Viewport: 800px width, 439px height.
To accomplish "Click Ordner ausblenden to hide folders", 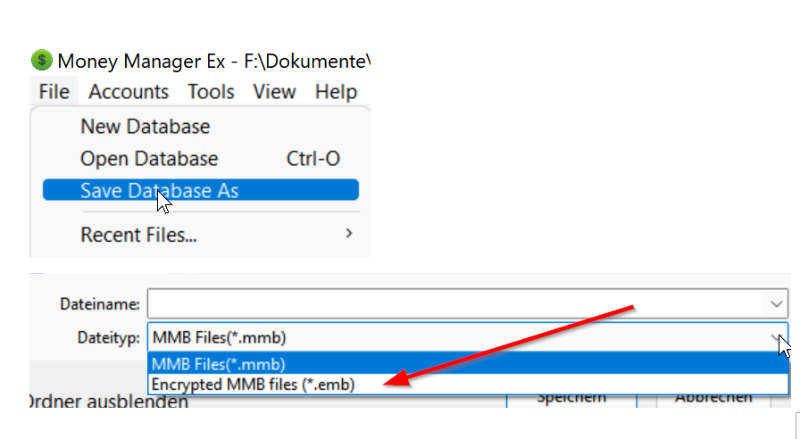I will coord(109,402).
